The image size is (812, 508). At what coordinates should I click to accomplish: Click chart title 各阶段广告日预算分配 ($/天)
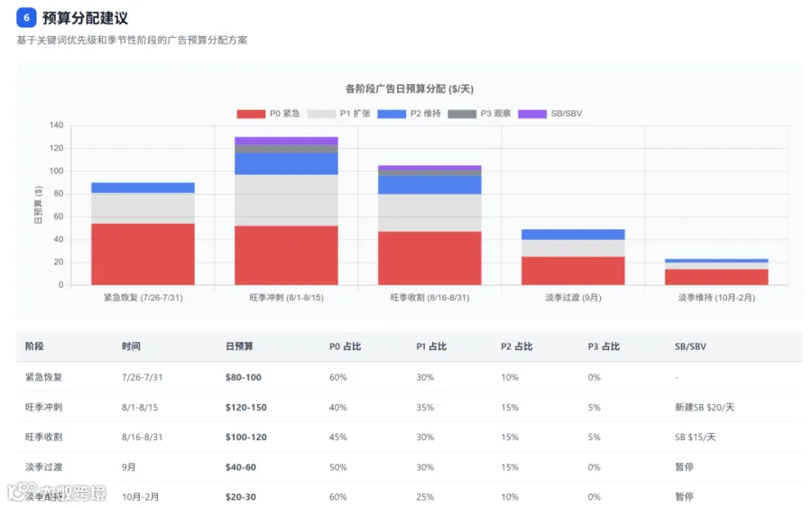pos(409,89)
